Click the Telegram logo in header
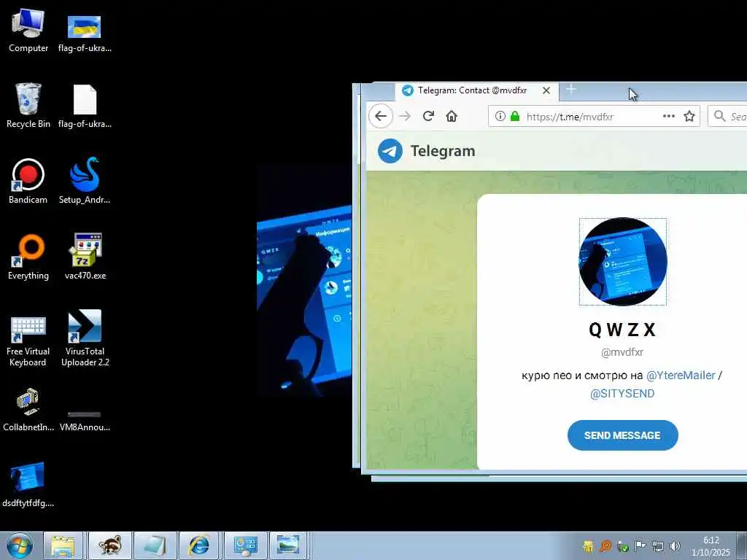This screenshot has height=560, width=747. pos(390,151)
